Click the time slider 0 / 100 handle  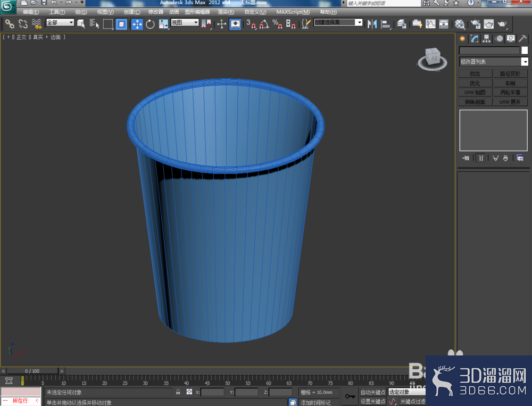tap(32, 371)
